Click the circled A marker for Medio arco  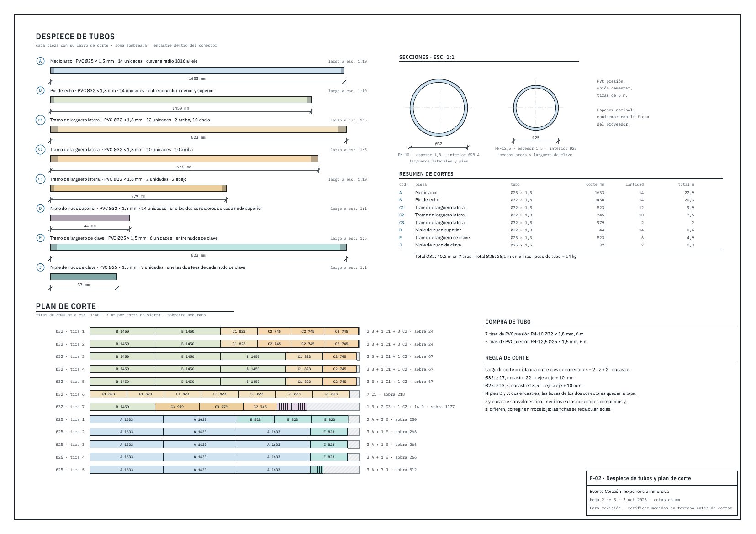tap(40, 61)
